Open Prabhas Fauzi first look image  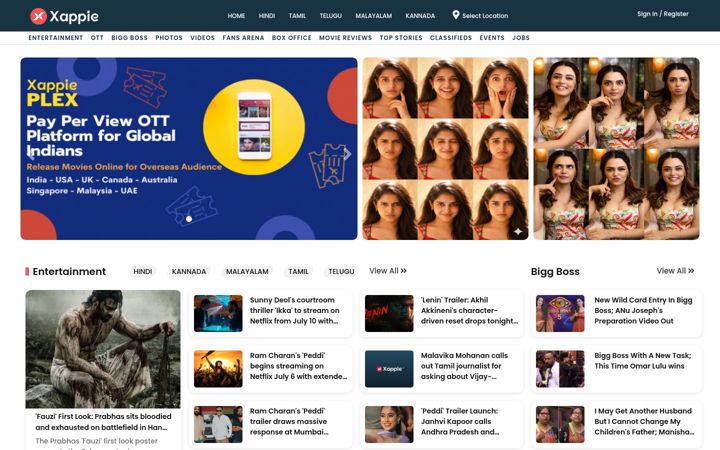coord(103,349)
